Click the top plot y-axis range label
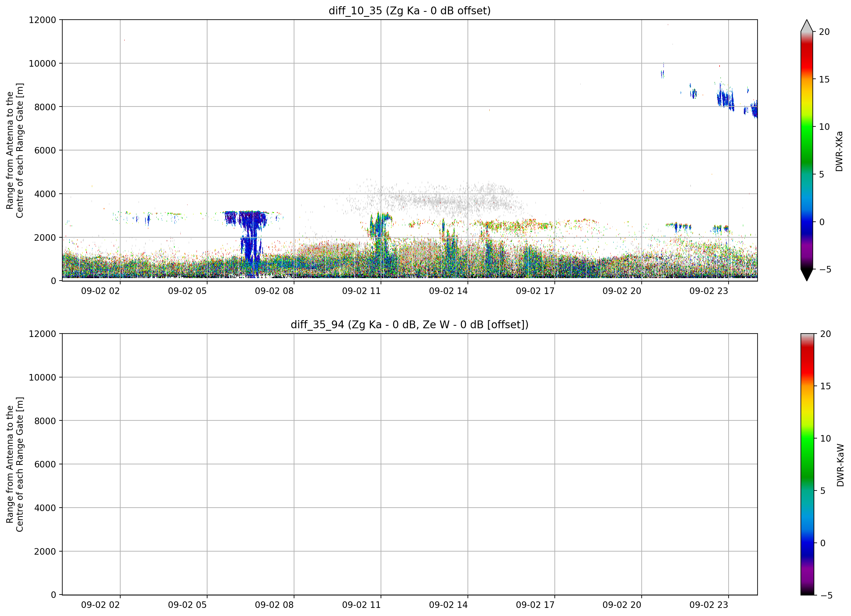 tap(15, 150)
